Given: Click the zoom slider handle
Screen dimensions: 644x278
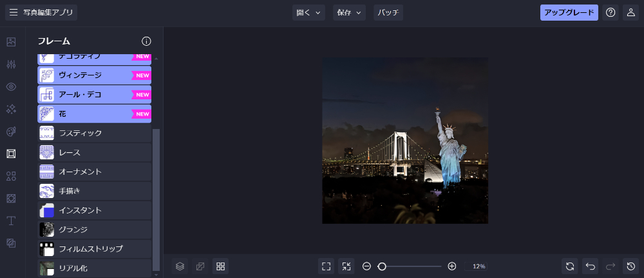Looking at the screenshot, I should point(382,266).
